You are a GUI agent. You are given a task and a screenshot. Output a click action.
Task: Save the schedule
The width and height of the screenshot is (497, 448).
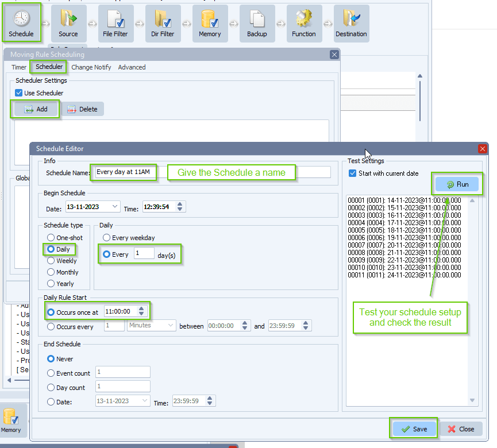pos(414,429)
